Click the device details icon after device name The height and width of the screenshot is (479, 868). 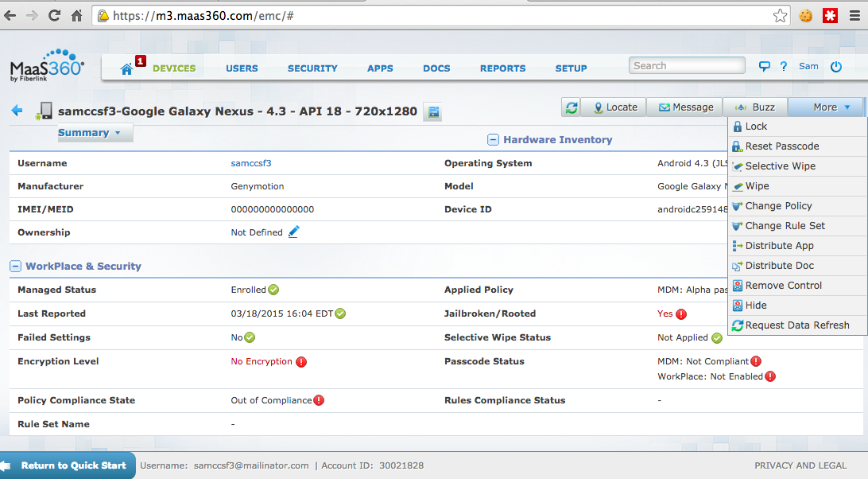point(433,111)
